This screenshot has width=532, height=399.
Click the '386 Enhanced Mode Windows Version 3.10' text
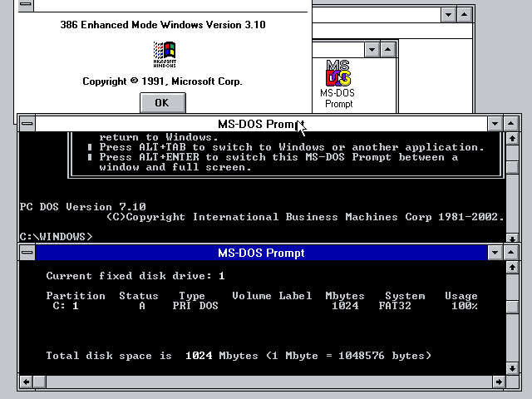click(x=163, y=25)
